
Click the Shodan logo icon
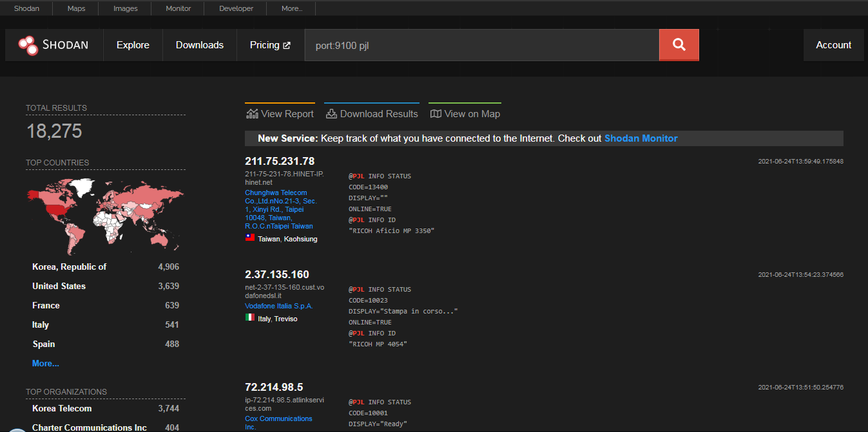pos(28,45)
